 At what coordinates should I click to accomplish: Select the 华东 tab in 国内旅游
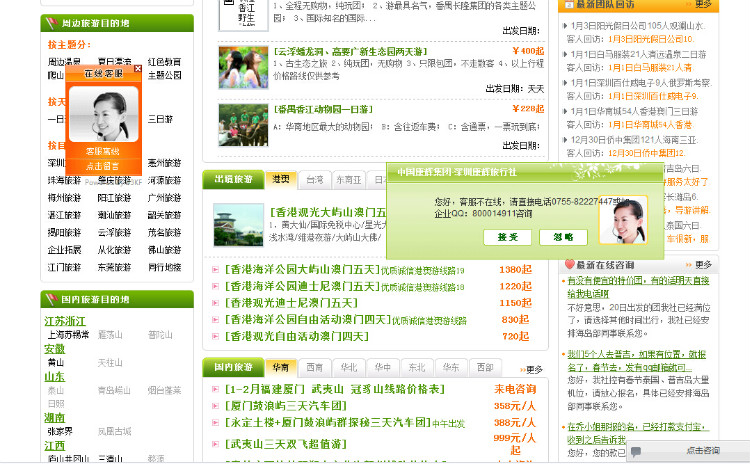[x=451, y=367]
